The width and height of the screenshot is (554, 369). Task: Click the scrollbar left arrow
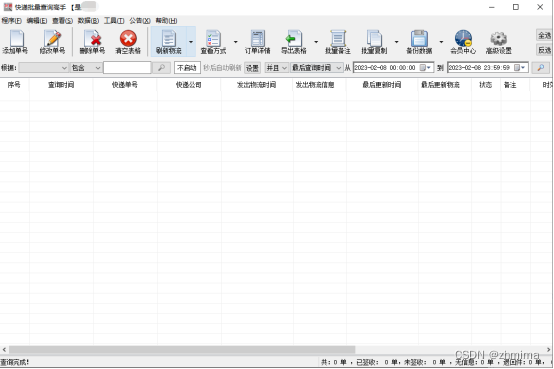(4, 350)
